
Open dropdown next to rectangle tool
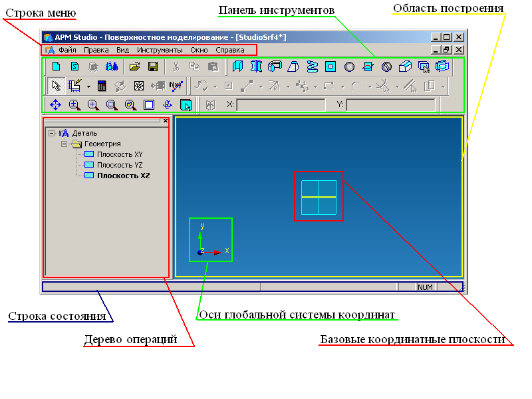click(x=342, y=87)
